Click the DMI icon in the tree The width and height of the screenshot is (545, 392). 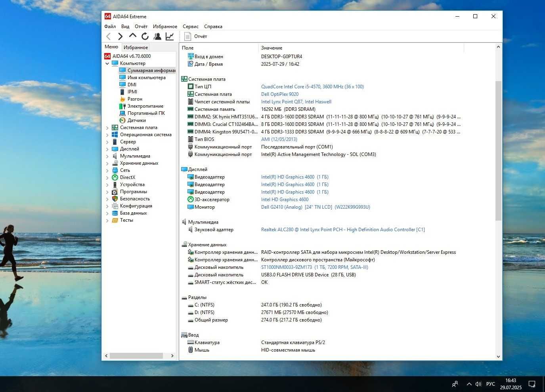[x=122, y=85]
